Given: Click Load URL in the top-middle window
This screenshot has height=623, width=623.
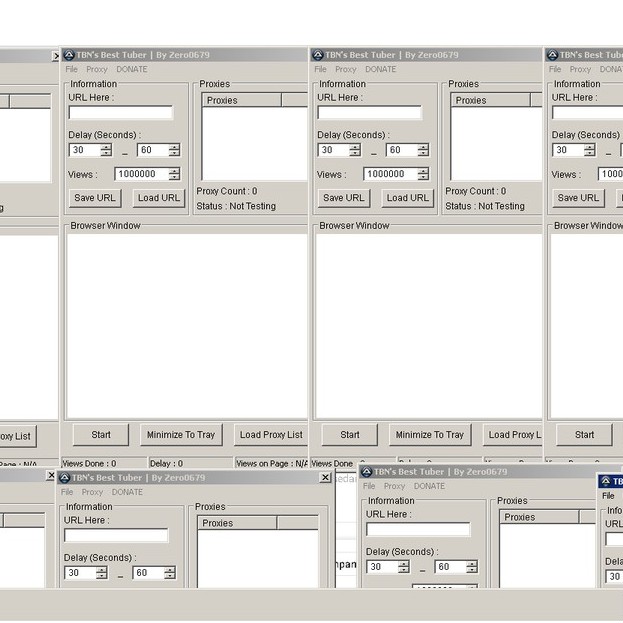Looking at the screenshot, I should 408,198.
